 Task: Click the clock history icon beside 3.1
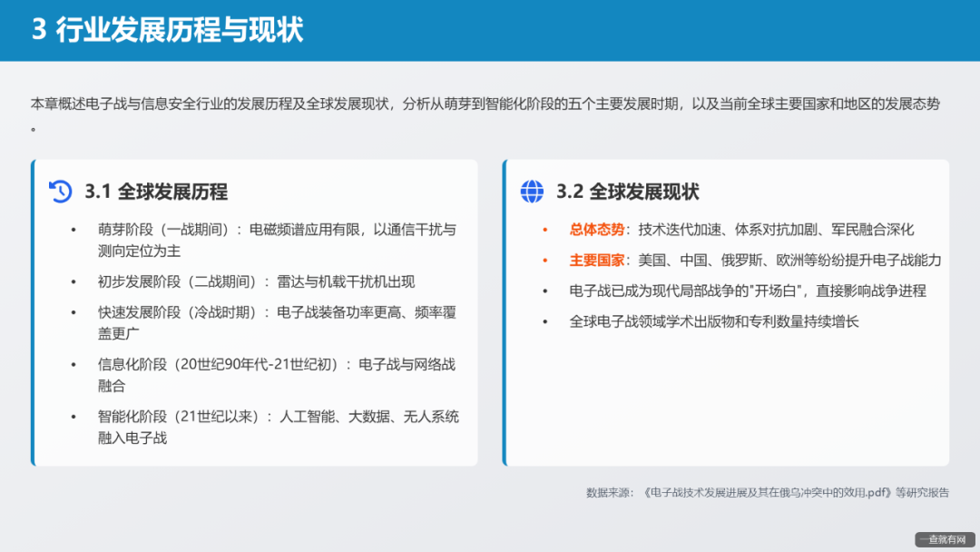pos(59,192)
